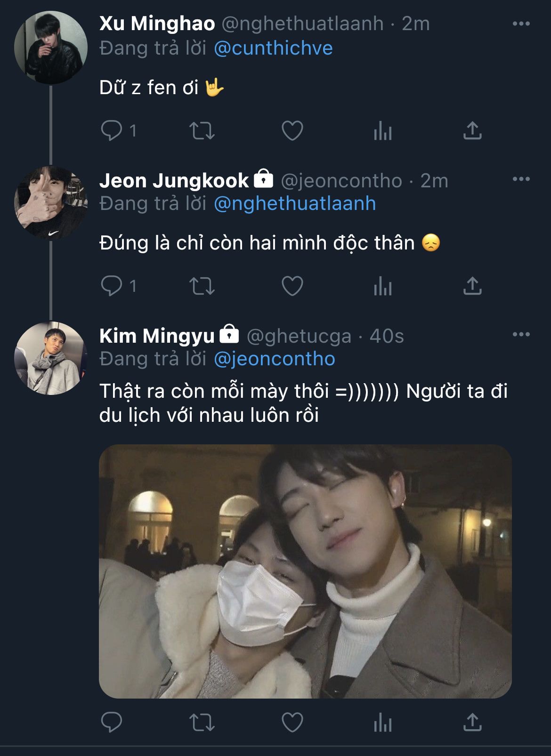Open Xu Minghao's profile picture
The width and height of the screenshot is (551, 756).
click(51, 48)
